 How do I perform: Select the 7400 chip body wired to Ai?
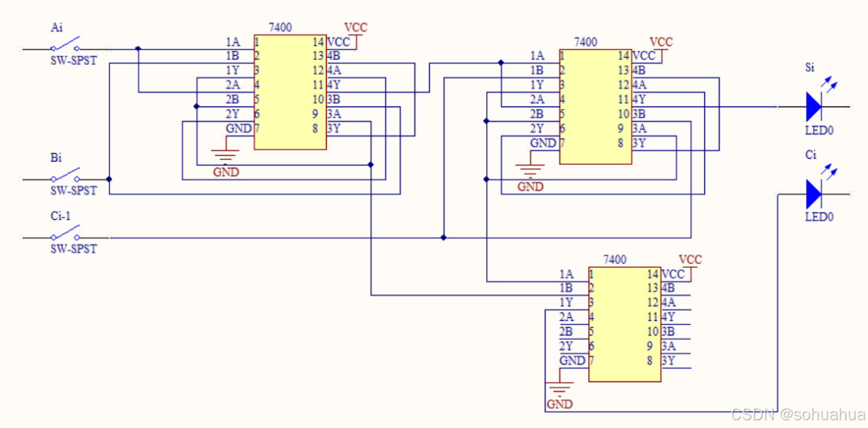click(290, 92)
